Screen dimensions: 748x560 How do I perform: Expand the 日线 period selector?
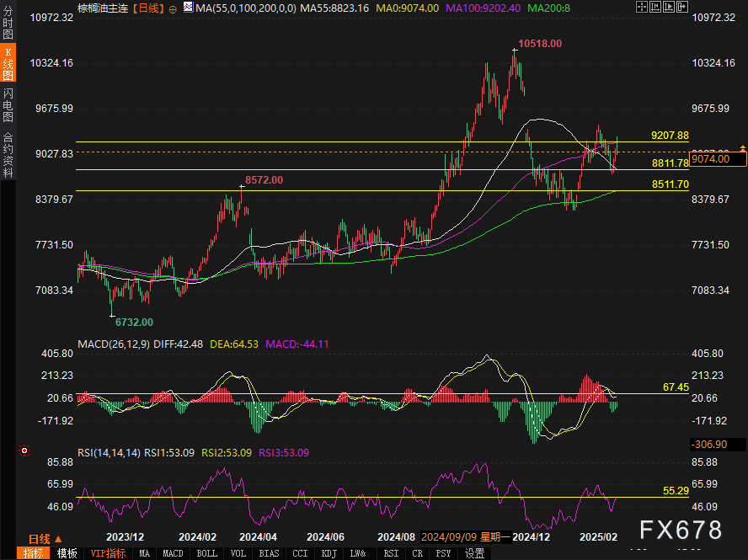click(x=44, y=539)
